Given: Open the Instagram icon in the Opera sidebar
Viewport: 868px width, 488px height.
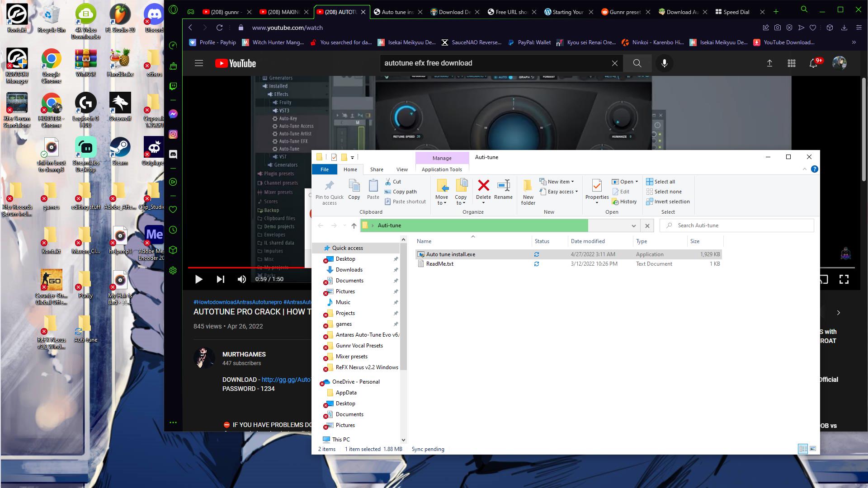Looking at the screenshot, I should [x=173, y=134].
